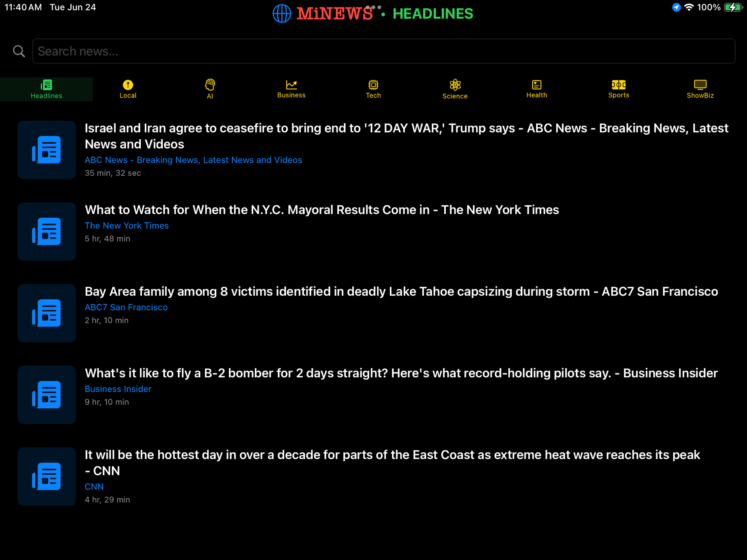Click ABC7 San Francisco source link

[x=126, y=307]
